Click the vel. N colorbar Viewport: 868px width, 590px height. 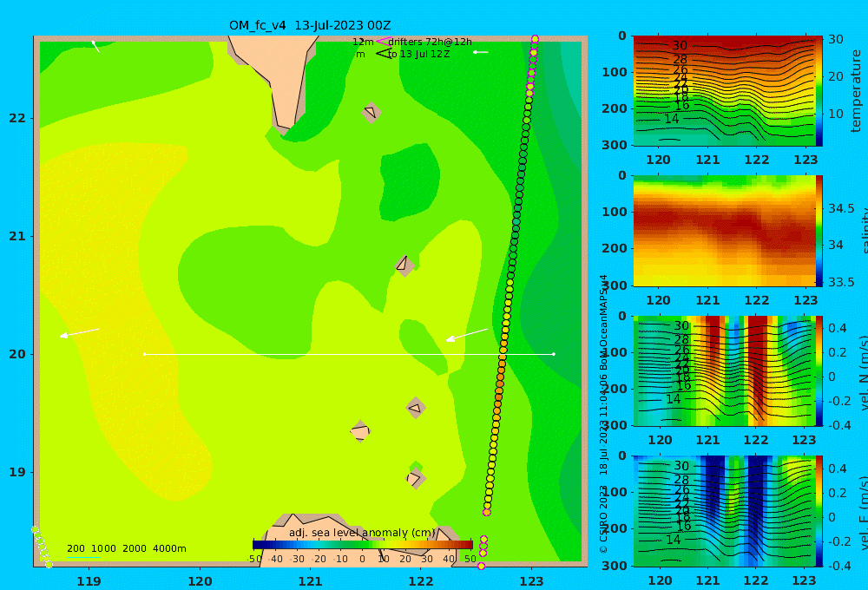tap(819, 370)
